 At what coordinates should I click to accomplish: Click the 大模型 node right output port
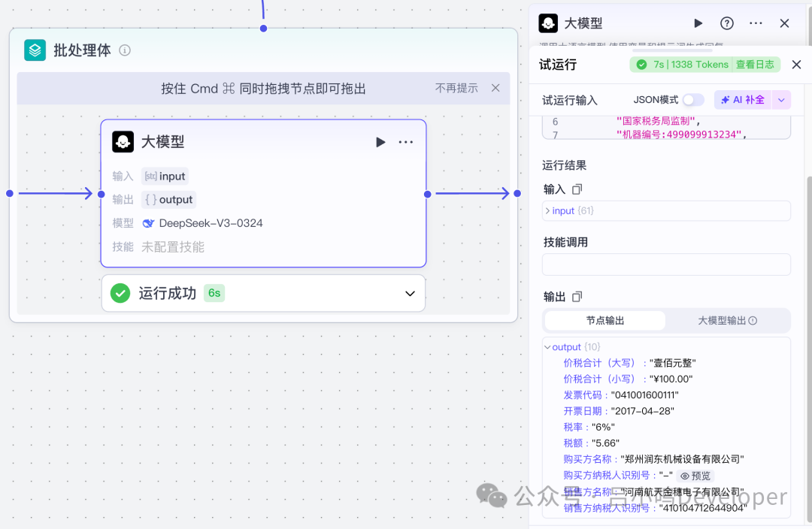point(427,194)
